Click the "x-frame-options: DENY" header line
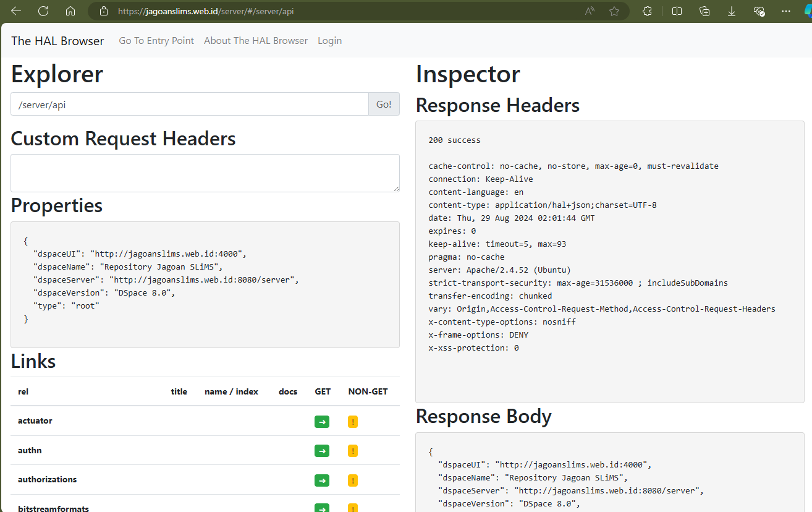This screenshot has height=512, width=812. (x=478, y=335)
